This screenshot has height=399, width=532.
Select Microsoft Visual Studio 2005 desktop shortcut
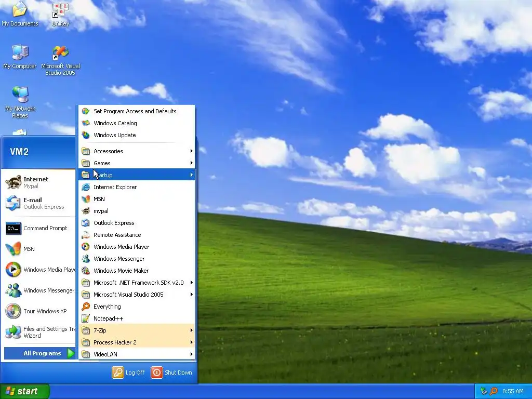tap(60, 53)
